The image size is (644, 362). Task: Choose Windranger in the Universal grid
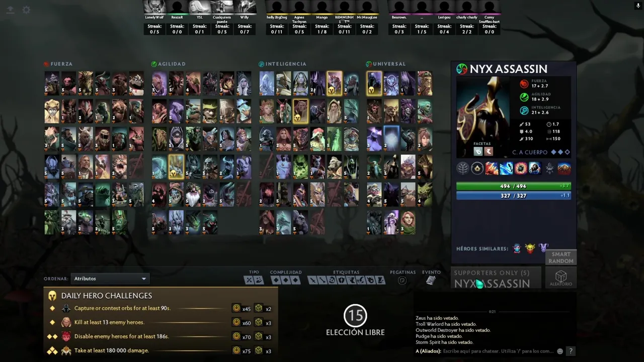(x=408, y=222)
